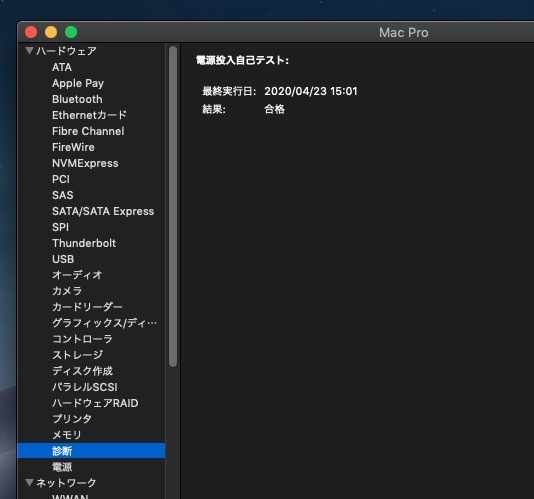Select カメラ in the sidebar
The image size is (534, 499).
click(x=67, y=291)
